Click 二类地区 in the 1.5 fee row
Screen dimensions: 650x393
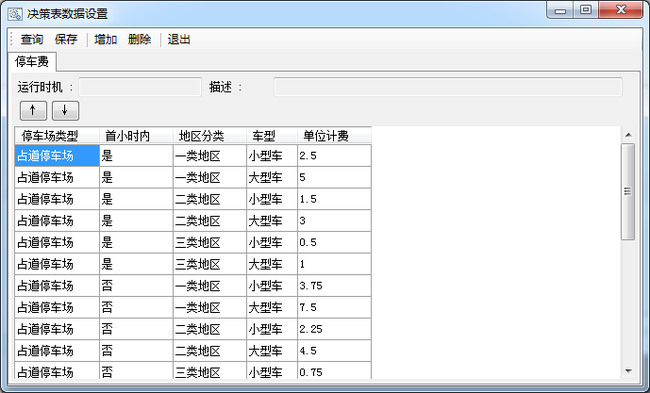[210, 199]
